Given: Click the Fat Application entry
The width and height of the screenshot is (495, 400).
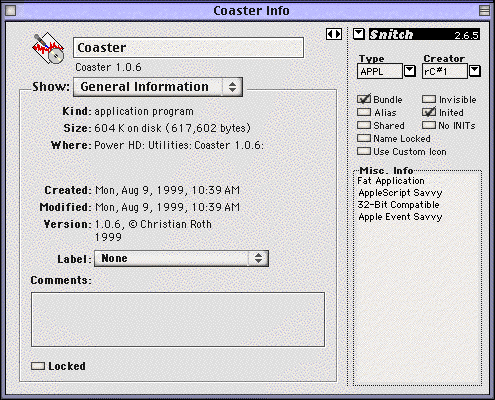Looking at the screenshot, I should pyautogui.click(x=391, y=181).
